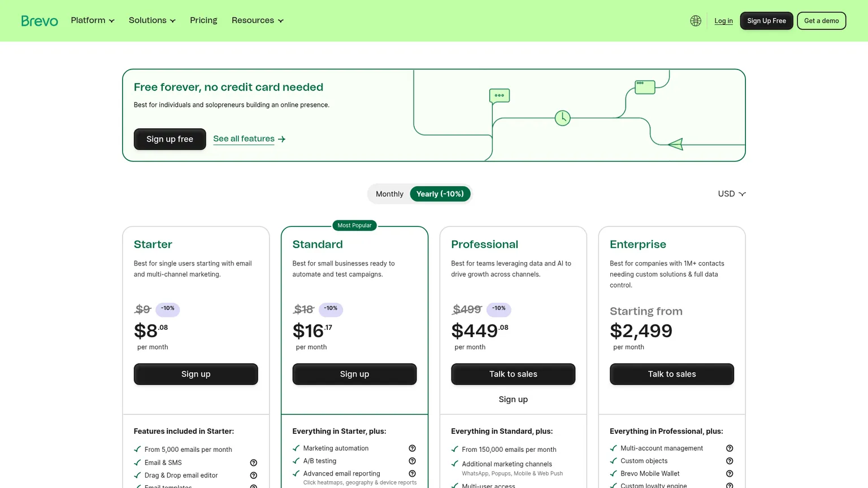View help for Email & SMS feature
The height and width of the screenshot is (488, 868).
pyautogui.click(x=254, y=463)
